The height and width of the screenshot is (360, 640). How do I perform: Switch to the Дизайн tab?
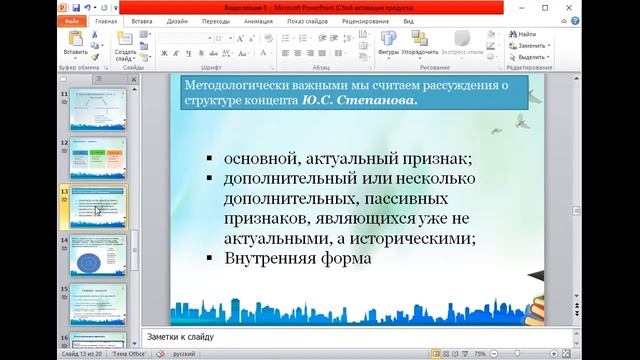178,21
